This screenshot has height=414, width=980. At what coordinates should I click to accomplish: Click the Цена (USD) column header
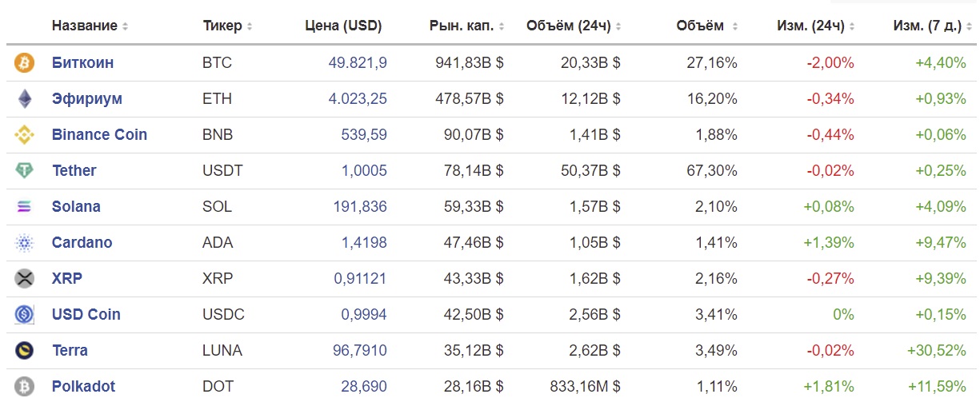[344, 26]
